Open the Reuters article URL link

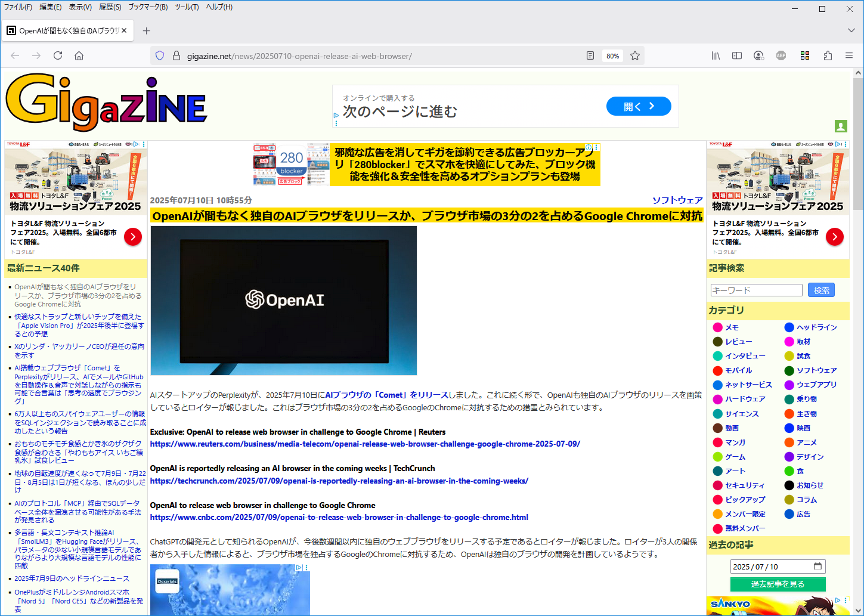pos(365,444)
